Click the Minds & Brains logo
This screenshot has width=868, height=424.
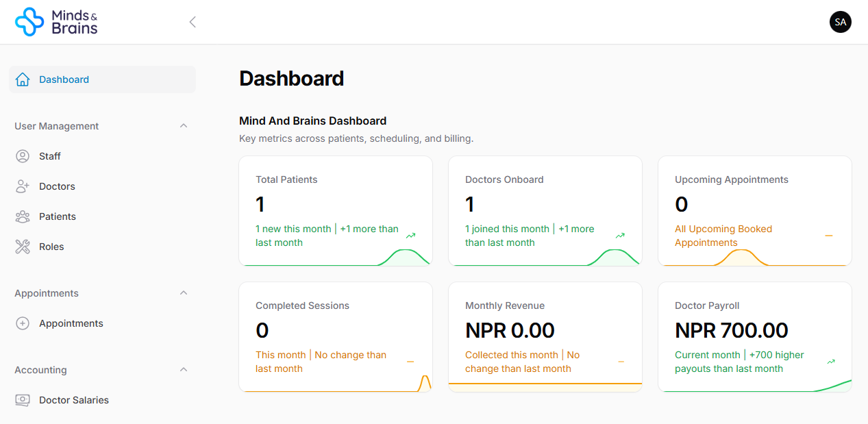[x=56, y=22]
